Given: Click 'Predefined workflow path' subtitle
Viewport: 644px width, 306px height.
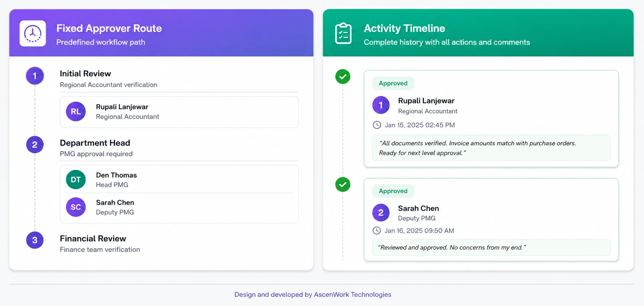Looking at the screenshot, I should click(x=101, y=42).
